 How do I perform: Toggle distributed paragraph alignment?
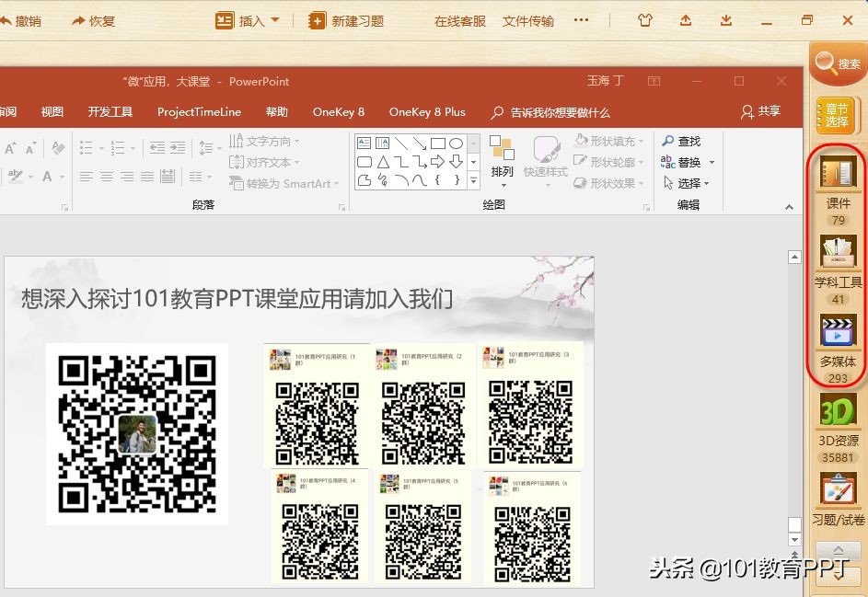[168, 177]
